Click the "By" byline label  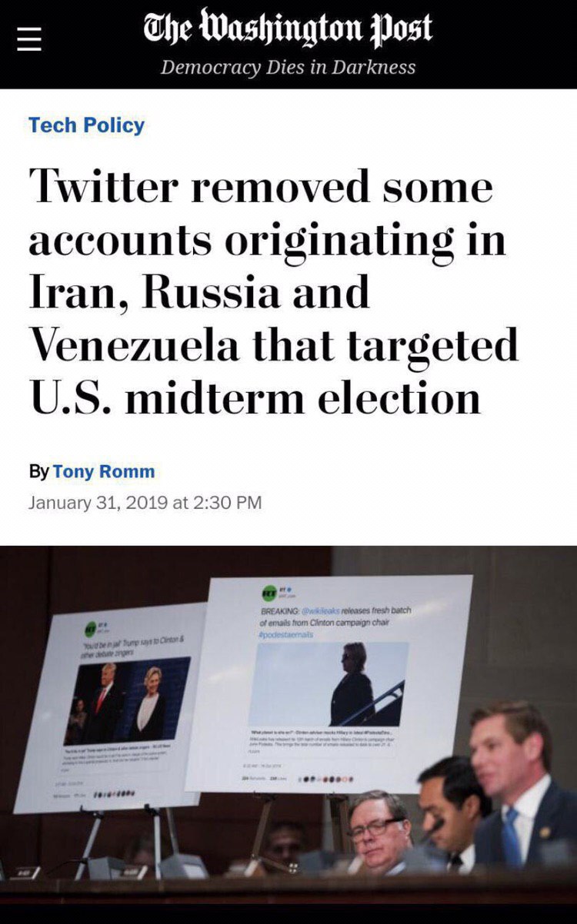pos(38,470)
